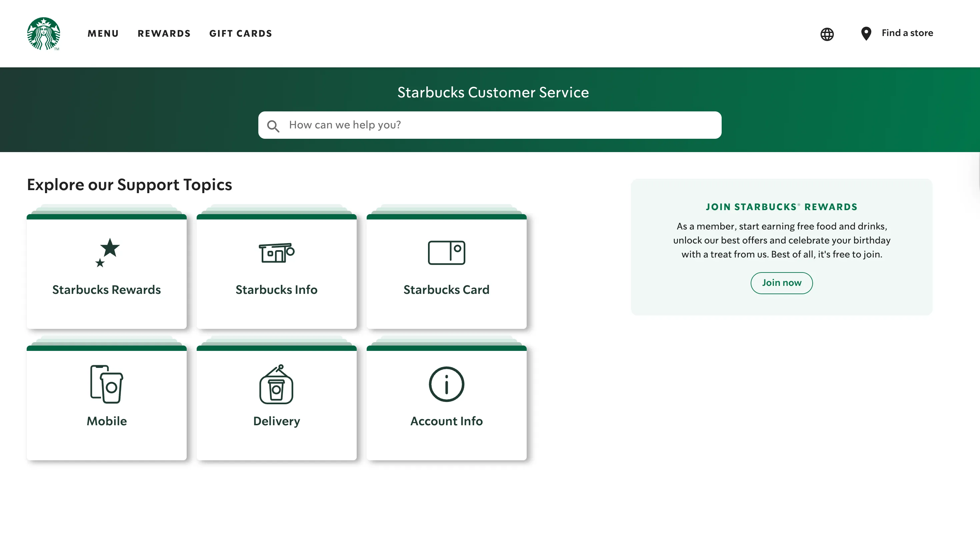Click the location pin icon

click(866, 34)
